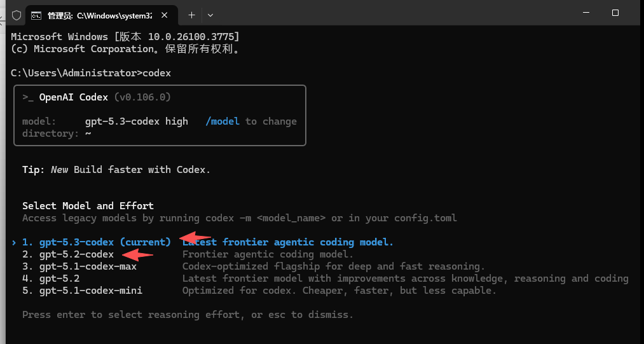The image size is (644, 344).
Task: Expand the new tab profile dropdown
Action: [x=210, y=15]
